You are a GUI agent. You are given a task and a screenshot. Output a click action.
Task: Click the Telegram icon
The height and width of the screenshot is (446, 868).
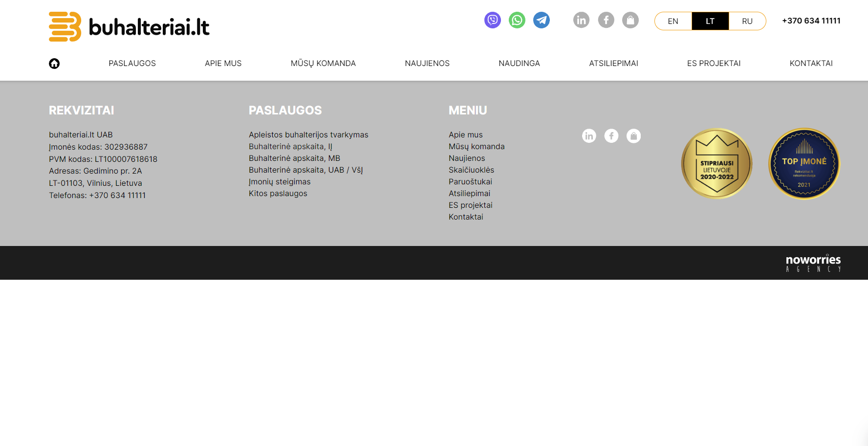coord(541,20)
